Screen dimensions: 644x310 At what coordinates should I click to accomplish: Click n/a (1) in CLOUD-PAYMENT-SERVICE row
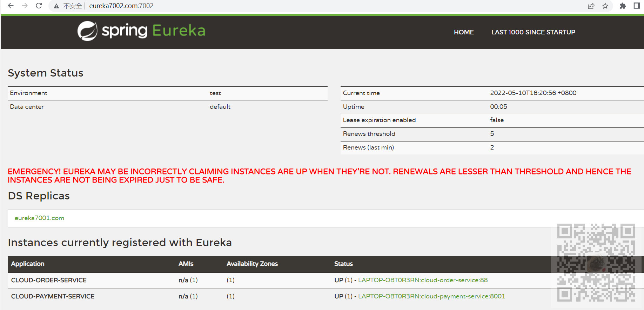(x=188, y=296)
